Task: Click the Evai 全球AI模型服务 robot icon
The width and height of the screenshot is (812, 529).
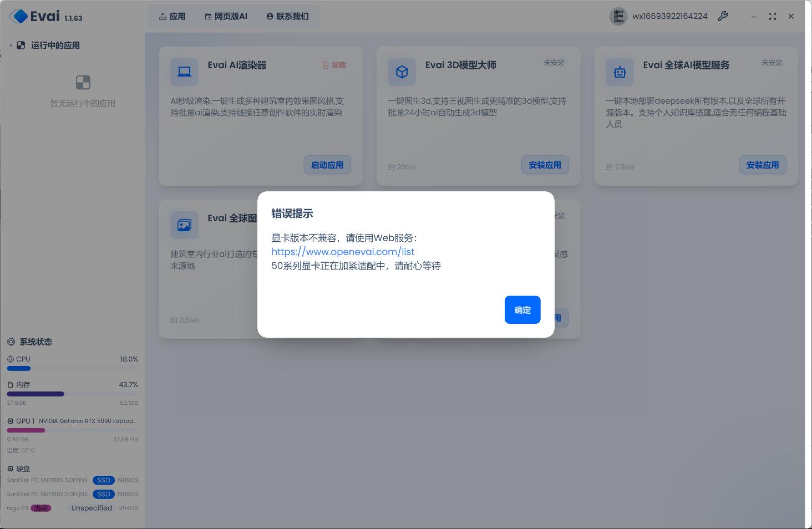Action: (620, 72)
